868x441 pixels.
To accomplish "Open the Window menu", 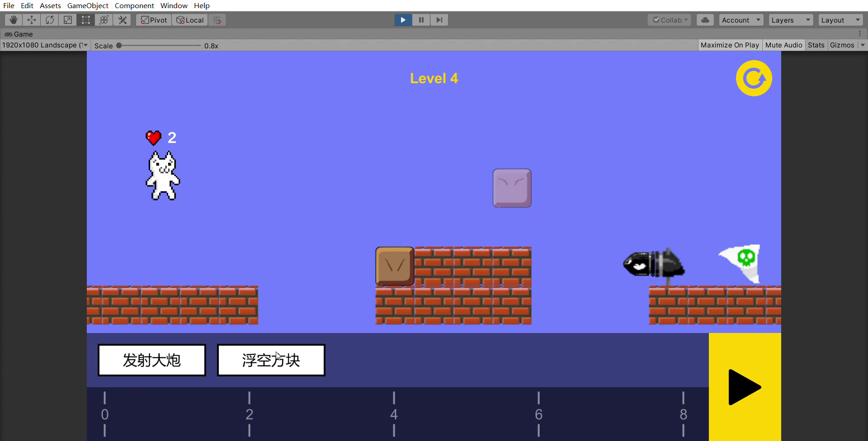I will [x=174, y=5].
